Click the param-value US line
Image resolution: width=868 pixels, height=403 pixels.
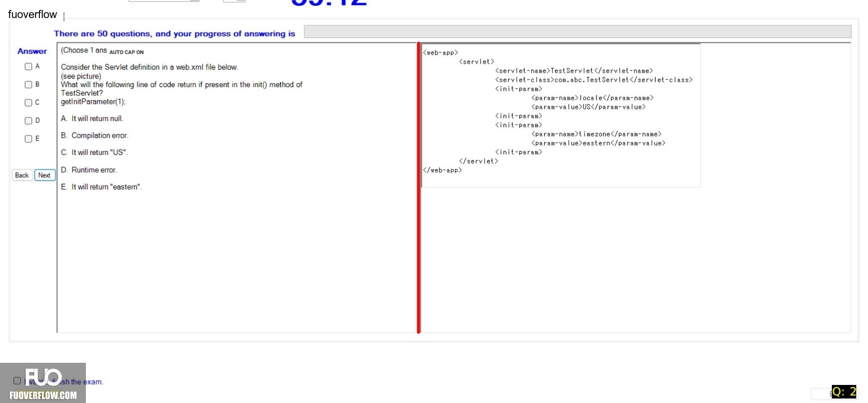coord(589,107)
